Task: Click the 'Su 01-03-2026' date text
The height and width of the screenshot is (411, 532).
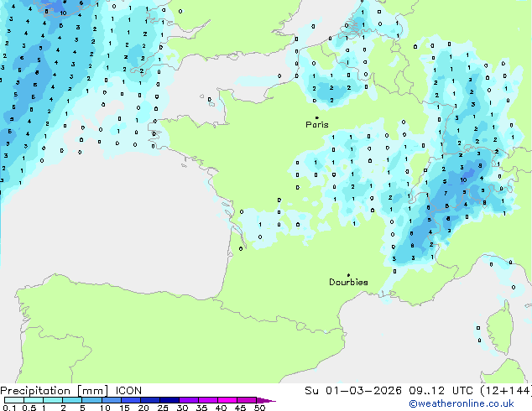Action: 353,391
